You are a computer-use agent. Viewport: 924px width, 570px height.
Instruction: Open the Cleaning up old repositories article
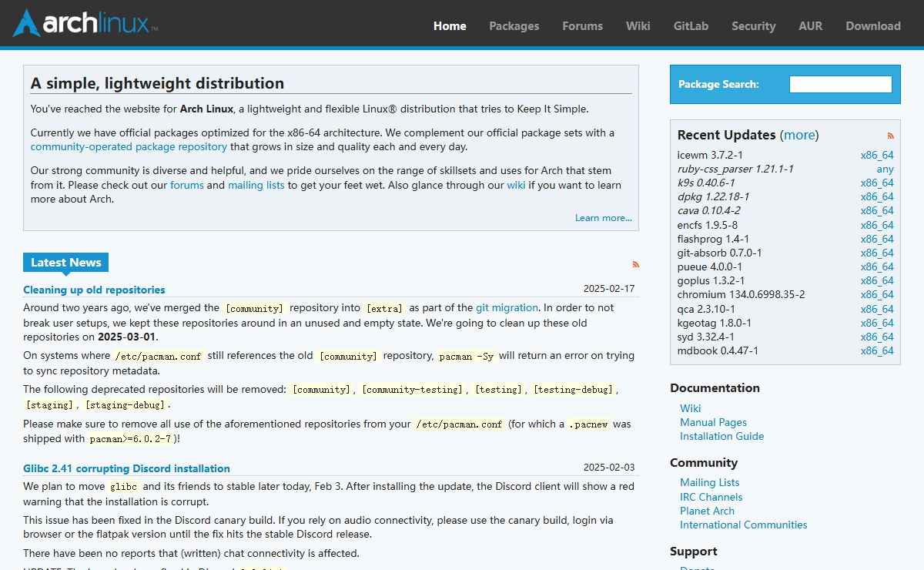click(x=94, y=290)
